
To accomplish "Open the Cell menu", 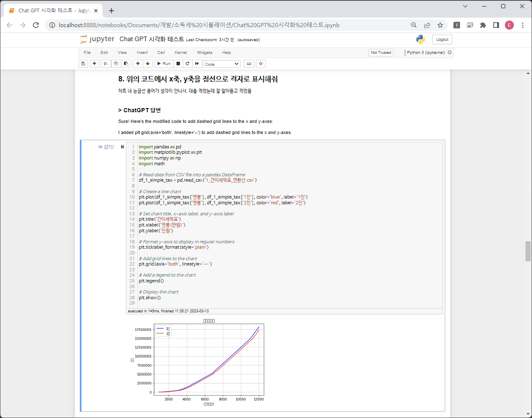I will point(161,53).
